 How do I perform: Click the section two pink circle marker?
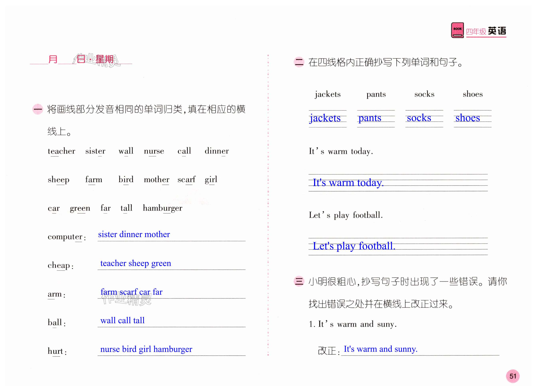pyautogui.click(x=299, y=62)
